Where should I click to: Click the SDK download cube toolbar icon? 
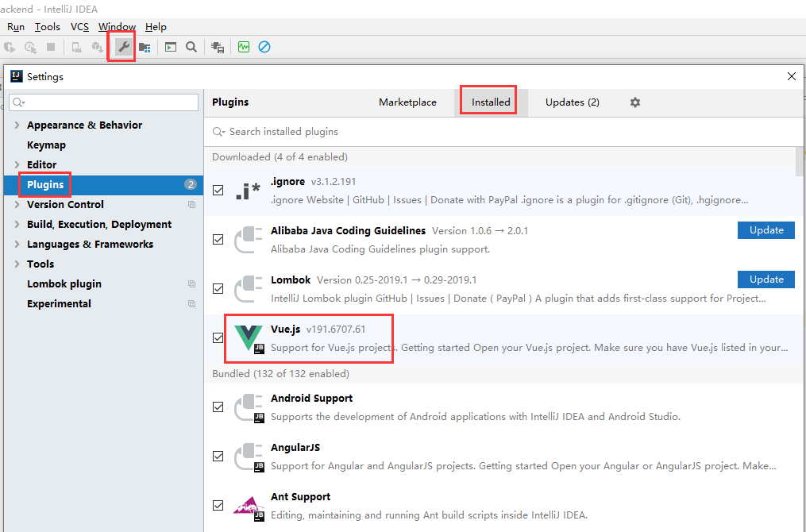[x=97, y=48]
